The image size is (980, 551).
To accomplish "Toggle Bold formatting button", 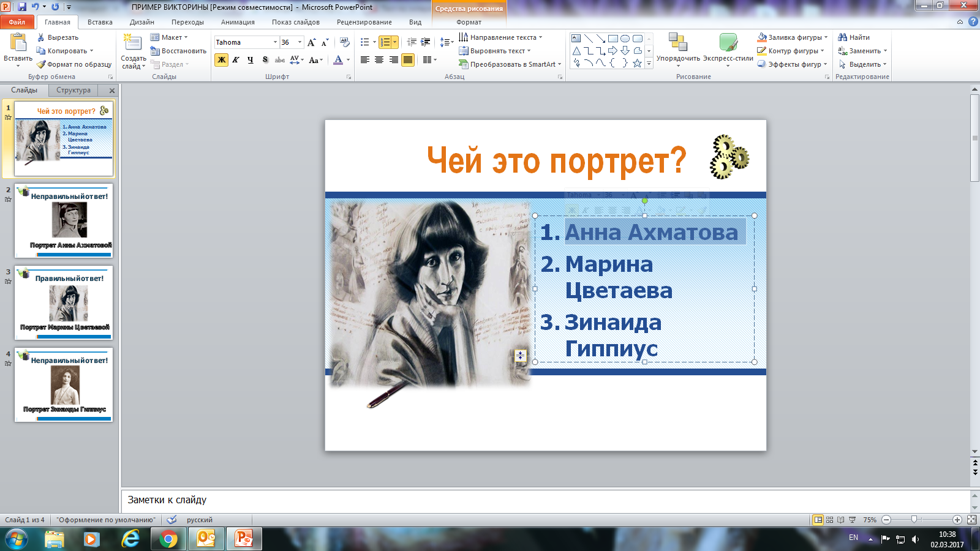I will tap(221, 59).
